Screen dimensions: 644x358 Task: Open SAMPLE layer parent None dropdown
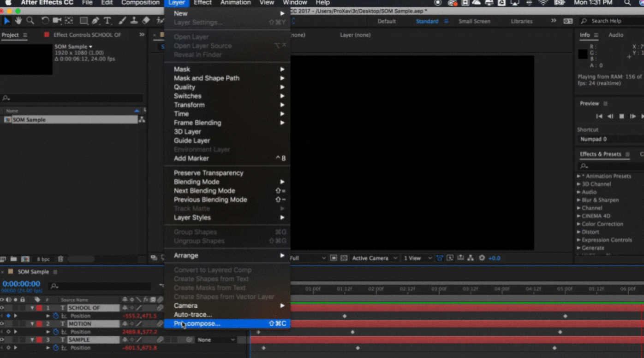tap(216, 340)
